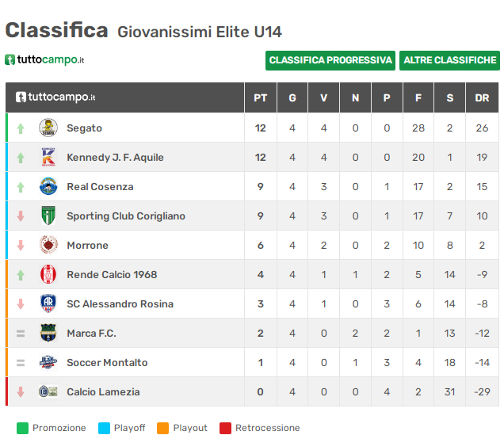
Task: Click the Sporting Club Corigliano green shield
Action: point(48,216)
